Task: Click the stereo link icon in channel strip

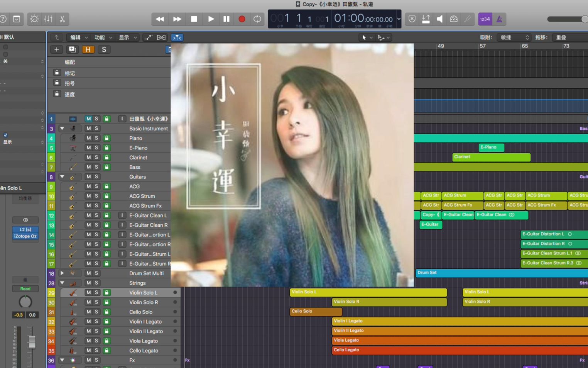Action: point(25,220)
